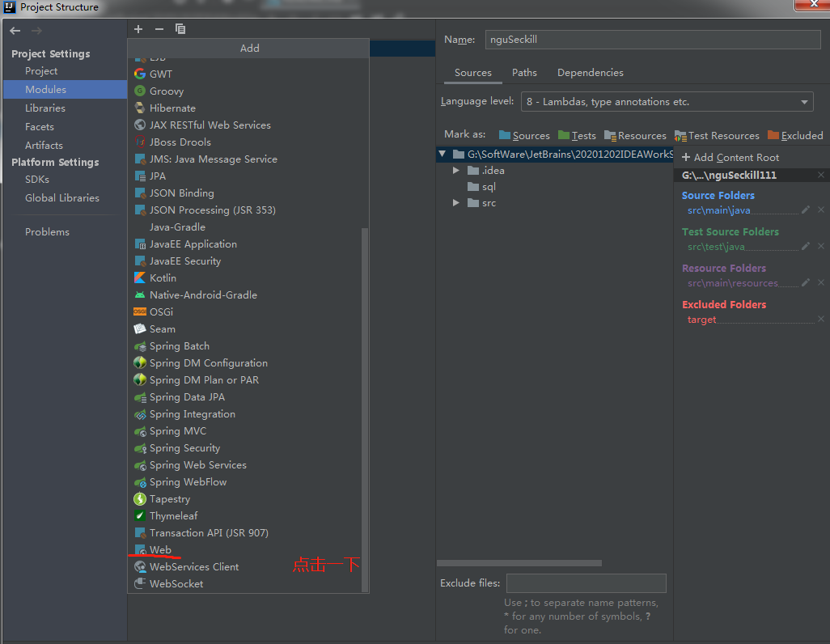Edit src\main\java source folder properties
The height and width of the screenshot is (644, 830).
805,210
